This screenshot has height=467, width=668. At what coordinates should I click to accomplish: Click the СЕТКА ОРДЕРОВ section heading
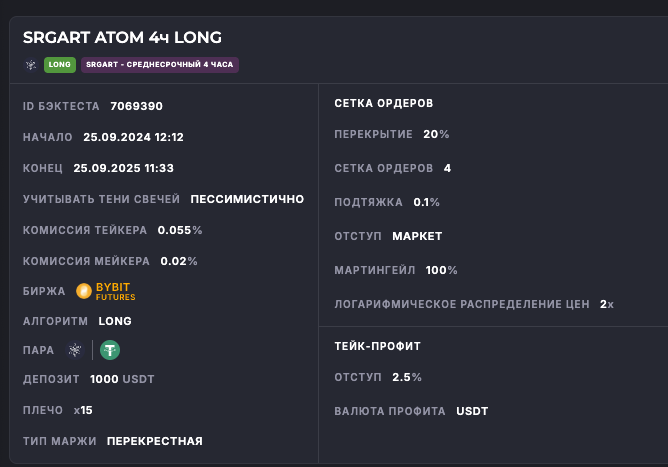(x=383, y=103)
